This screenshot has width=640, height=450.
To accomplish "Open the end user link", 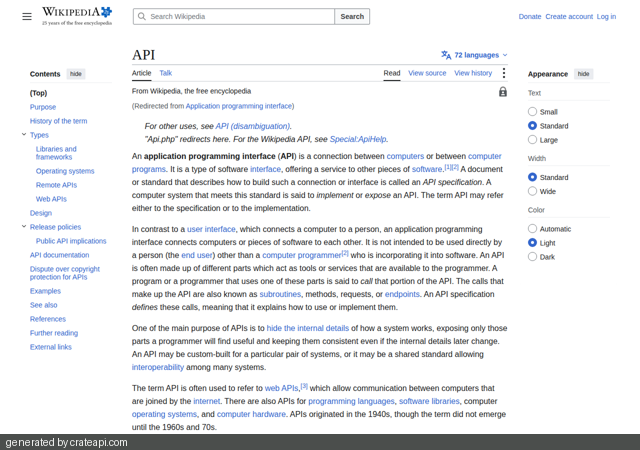I will [197, 255].
